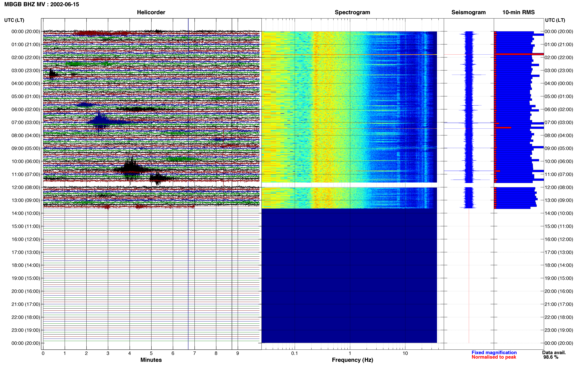Click right time label '02:00 (22:00)'
The image size is (588, 368).
559,57
